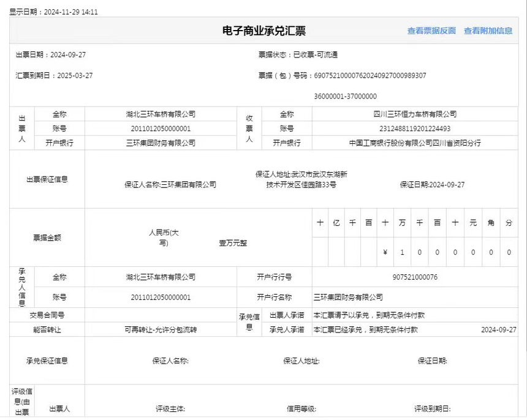Click the 电子商业承兑汇票 title
Viewport: 527px width, 420px height.
tap(264, 31)
